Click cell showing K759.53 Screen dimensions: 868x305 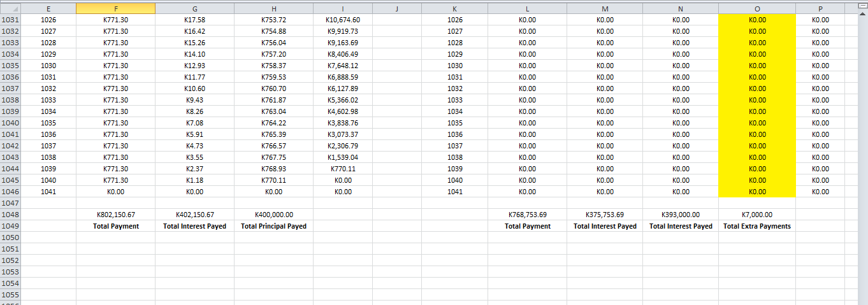[273, 77]
